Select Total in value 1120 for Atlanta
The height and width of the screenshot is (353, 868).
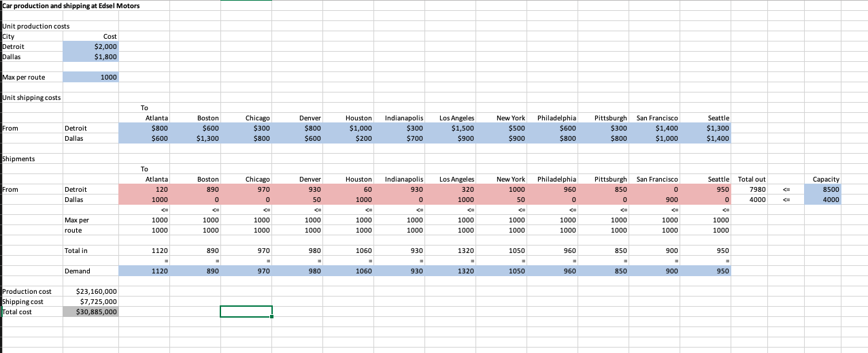pos(144,251)
